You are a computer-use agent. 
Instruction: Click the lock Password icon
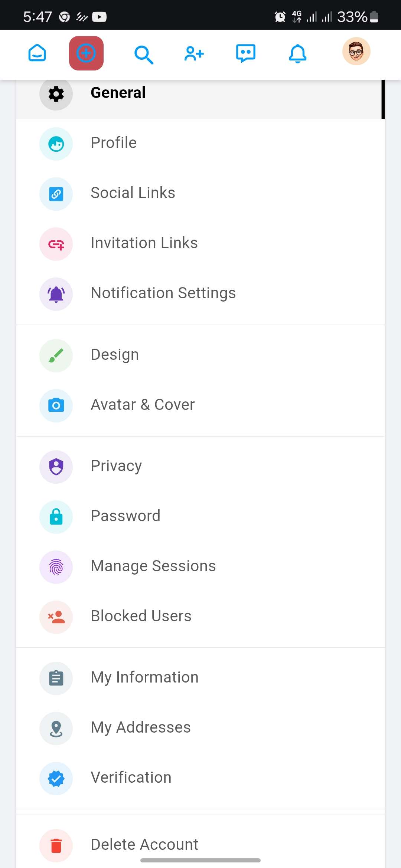coord(56,517)
